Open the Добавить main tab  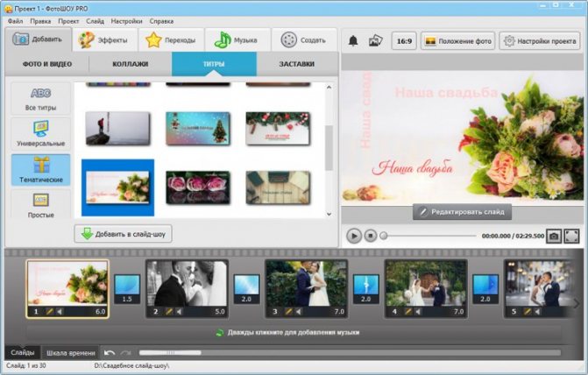tap(39, 39)
